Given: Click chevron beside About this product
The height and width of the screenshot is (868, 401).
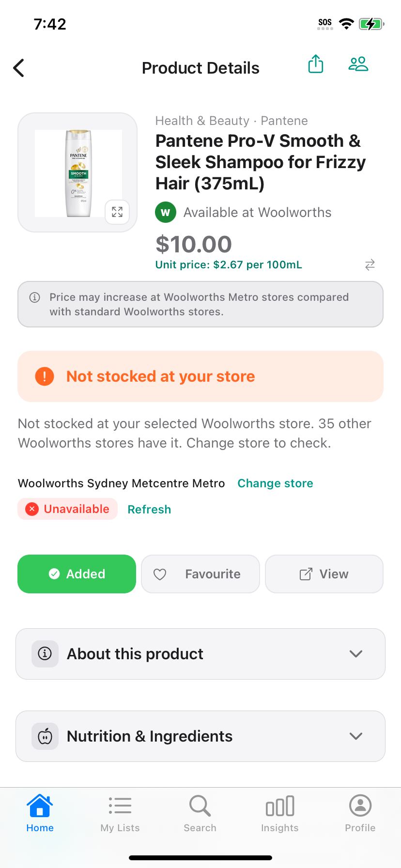Looking at the screenshot, I should (x=356, y=654).
